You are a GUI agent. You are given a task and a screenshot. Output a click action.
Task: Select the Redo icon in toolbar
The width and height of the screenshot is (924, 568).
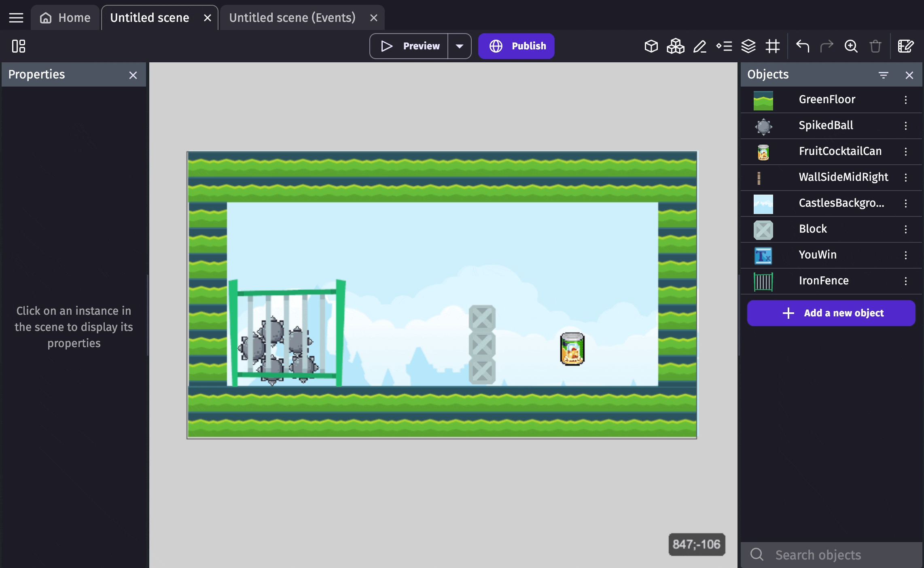(827, 46)
